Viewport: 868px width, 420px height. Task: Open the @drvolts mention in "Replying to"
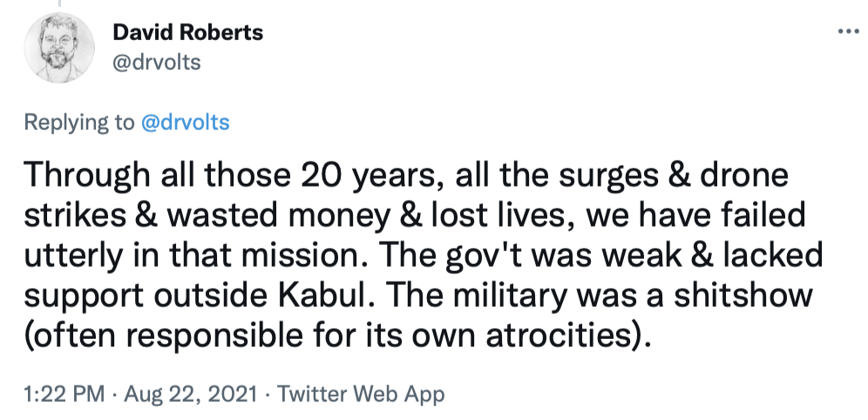[185, 123]
